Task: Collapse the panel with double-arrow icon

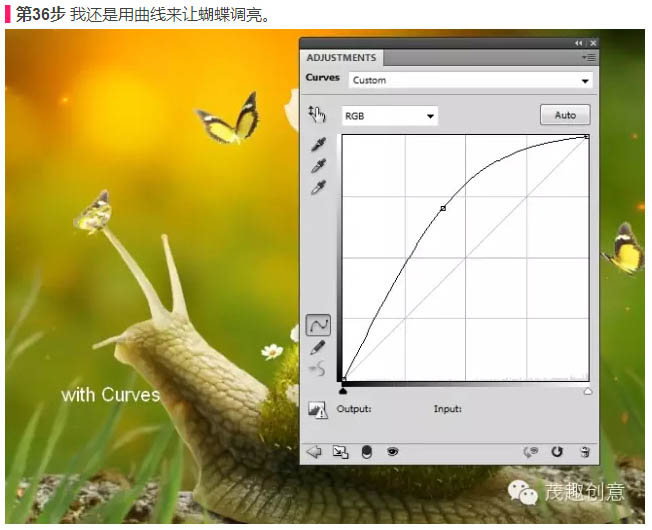Action: 578,43
